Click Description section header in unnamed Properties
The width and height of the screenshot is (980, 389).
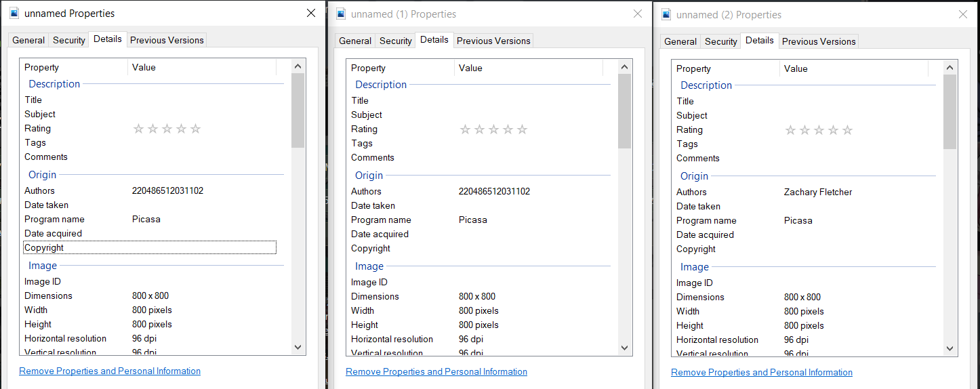point(54,84)
